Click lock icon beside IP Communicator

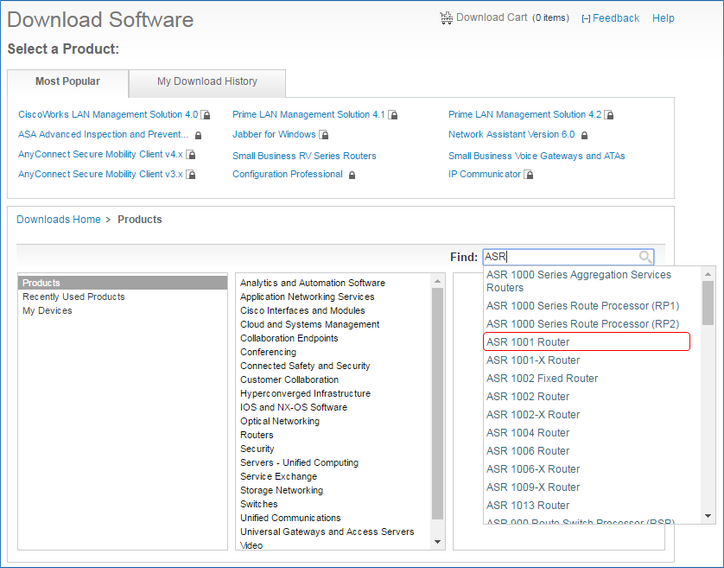click(x=529, y=175)
